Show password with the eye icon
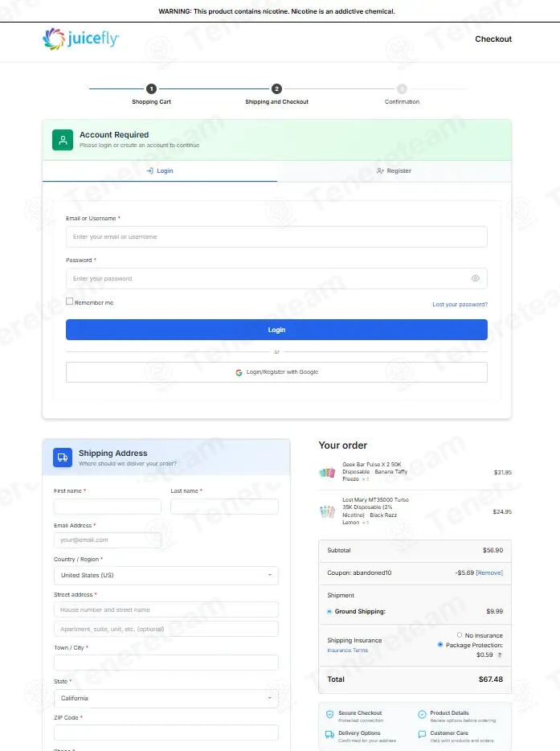This screenshot has height=751, width=560. (x=476, y=278)
